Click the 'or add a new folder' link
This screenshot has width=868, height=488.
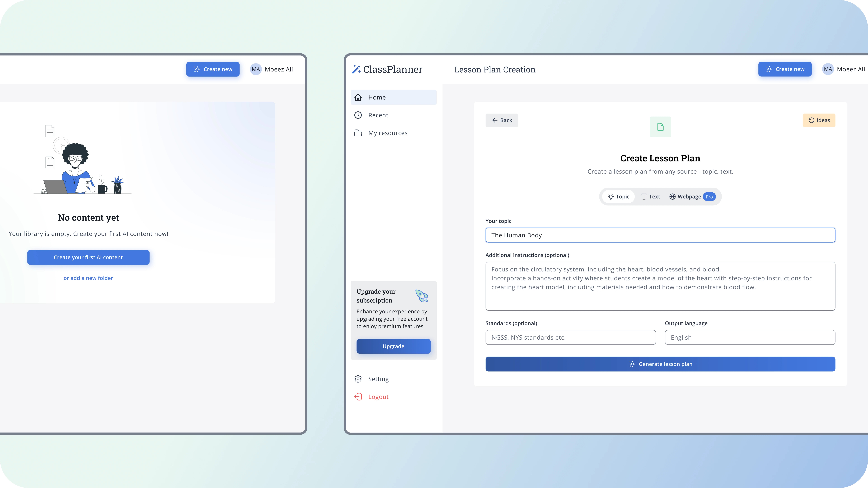click(88, 278)
